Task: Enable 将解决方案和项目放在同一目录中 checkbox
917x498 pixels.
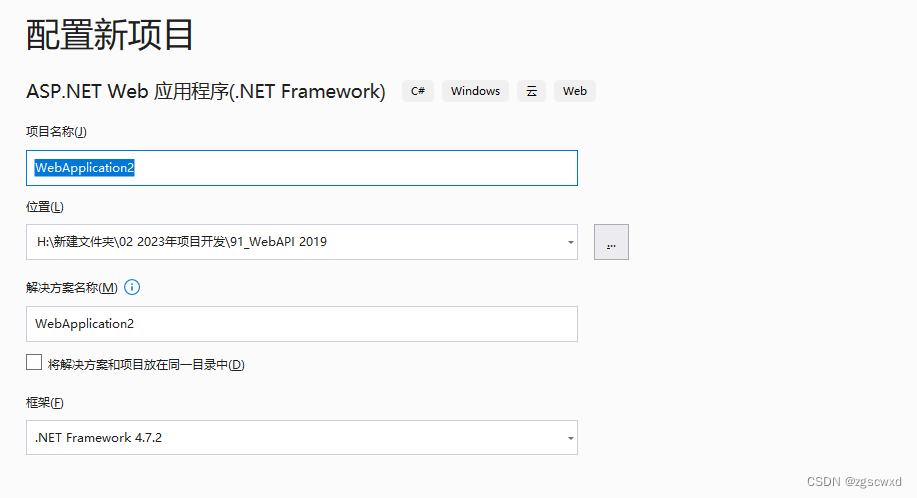Action: pyautogui.click(x=34, y=363)
